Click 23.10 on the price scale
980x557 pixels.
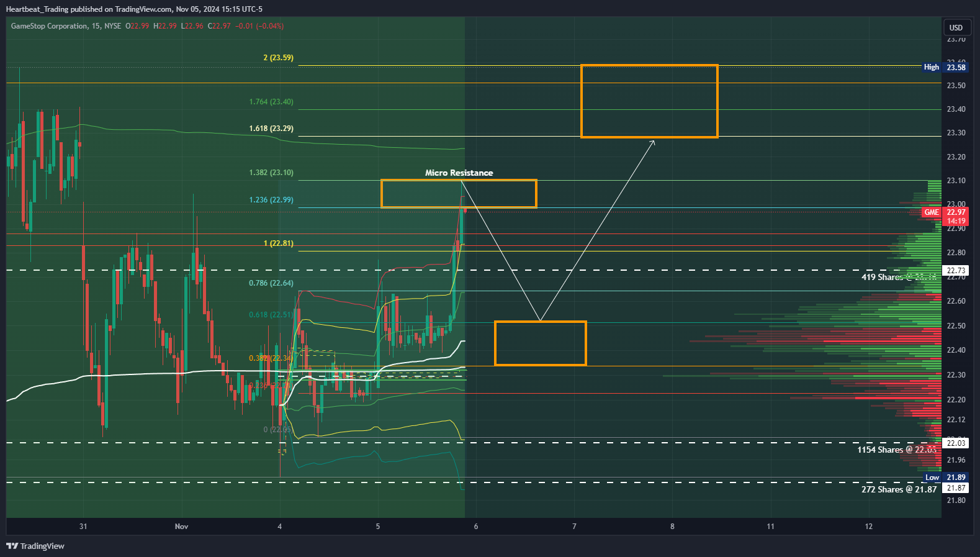pos(956,180)
